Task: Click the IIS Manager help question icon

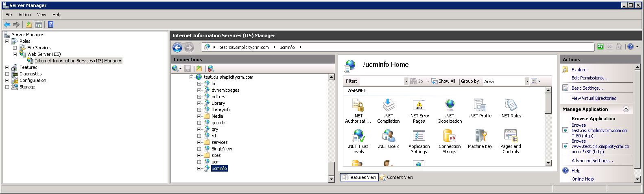Action: coord(630,47)
